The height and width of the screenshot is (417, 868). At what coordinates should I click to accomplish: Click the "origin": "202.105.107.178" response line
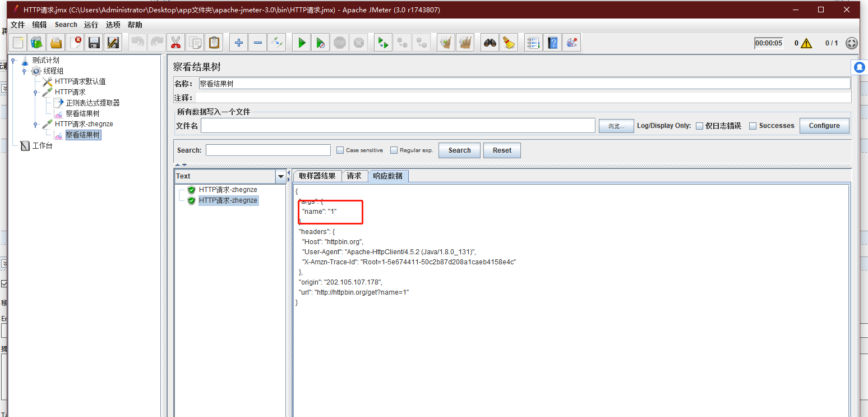[x=340, y=282]
